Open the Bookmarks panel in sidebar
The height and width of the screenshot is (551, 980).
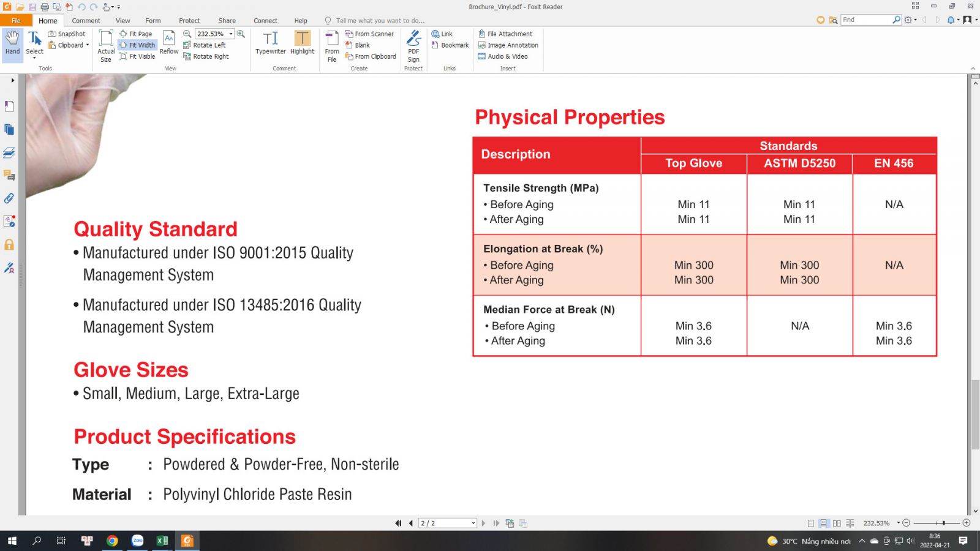9,106
